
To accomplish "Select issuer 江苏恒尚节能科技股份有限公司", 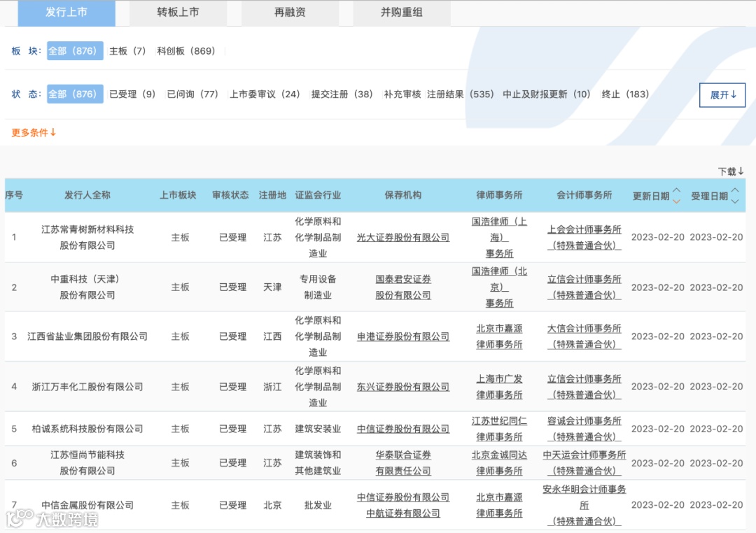I will click(x=87, y=462).
